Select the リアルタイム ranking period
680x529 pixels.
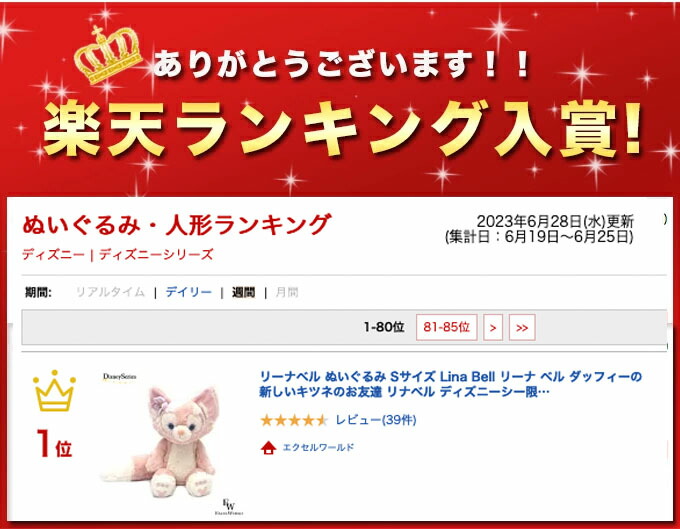(x=110, y=292)
